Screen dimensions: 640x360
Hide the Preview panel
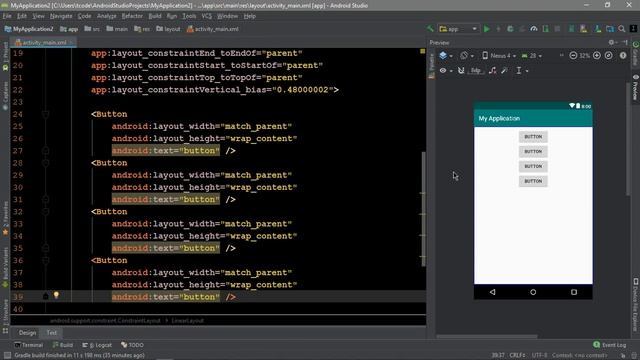click(625, 42)
